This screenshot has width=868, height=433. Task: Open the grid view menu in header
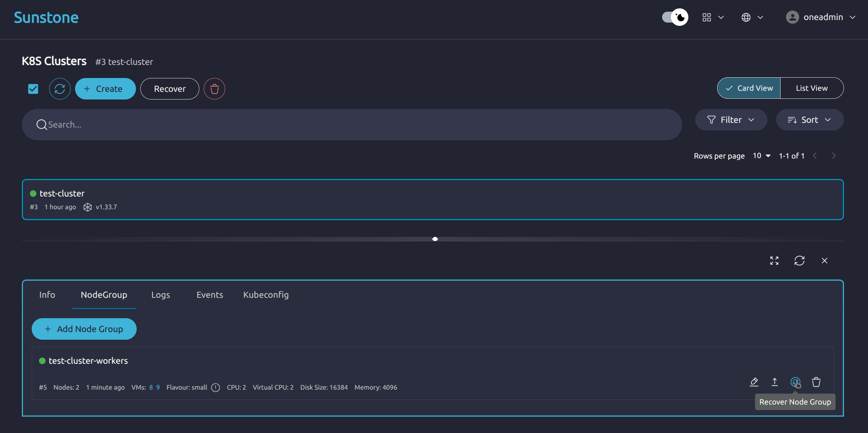coord(713,17)
